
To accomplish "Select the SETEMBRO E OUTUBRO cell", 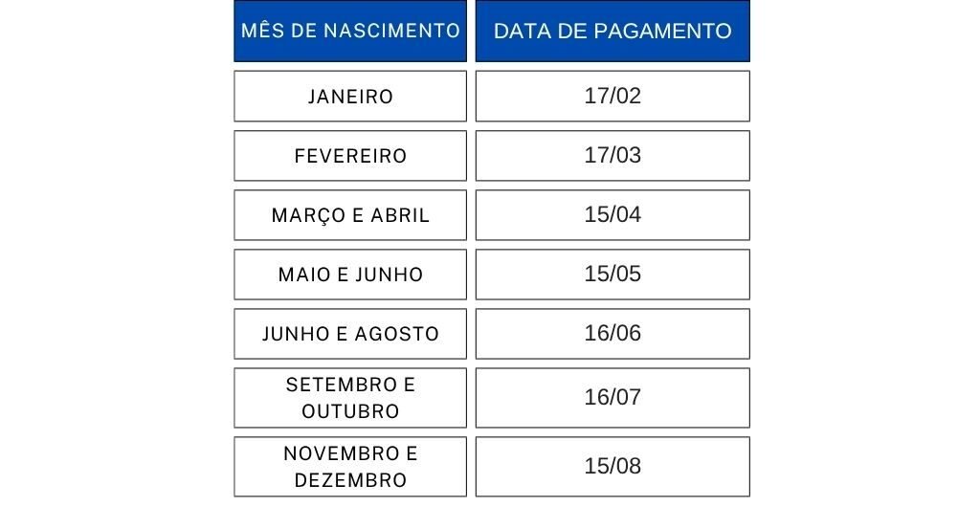I will pyautogui.click(x=350, y=398).
